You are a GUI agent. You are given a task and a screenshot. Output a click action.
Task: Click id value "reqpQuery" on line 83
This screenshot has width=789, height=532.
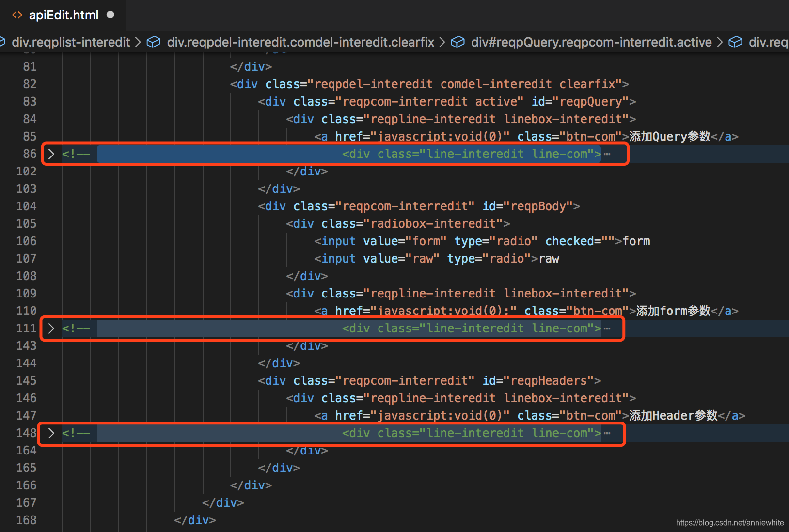click(x=591, y=102)
